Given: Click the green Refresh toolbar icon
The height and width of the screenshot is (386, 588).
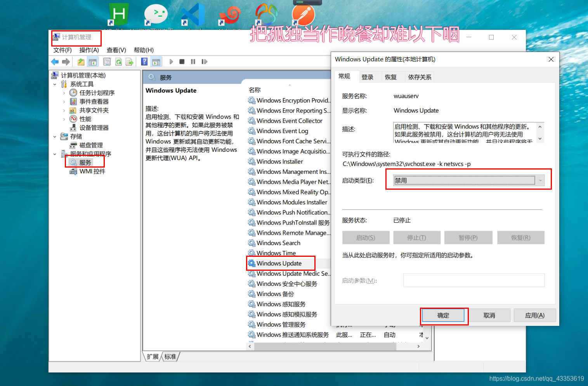Looking at the screenshot, I should pyautogui.click(x=118, y=62).
